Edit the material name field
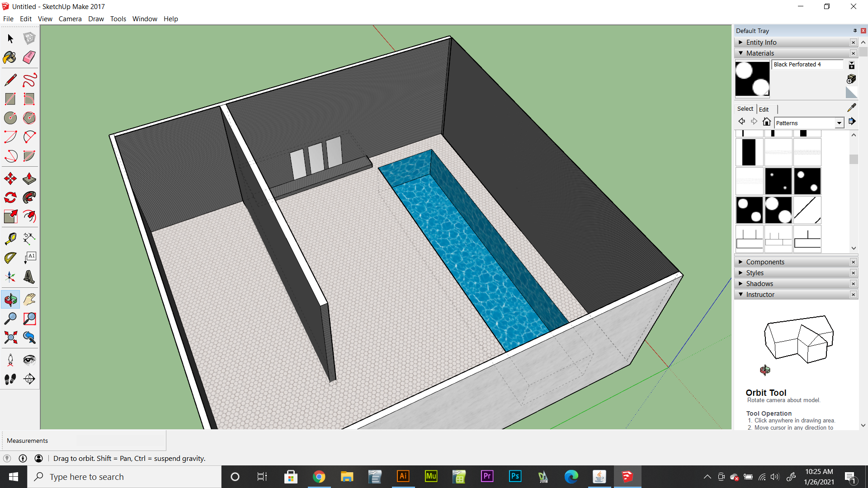 (x=807, y=65)
